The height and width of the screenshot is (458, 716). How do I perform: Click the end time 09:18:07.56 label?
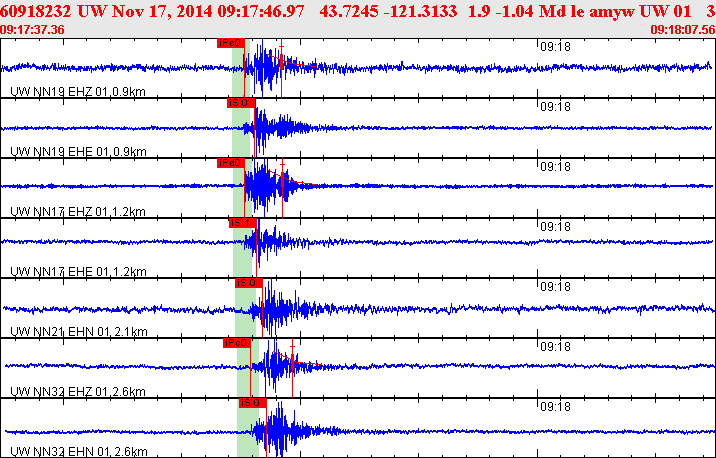(682, 30)
